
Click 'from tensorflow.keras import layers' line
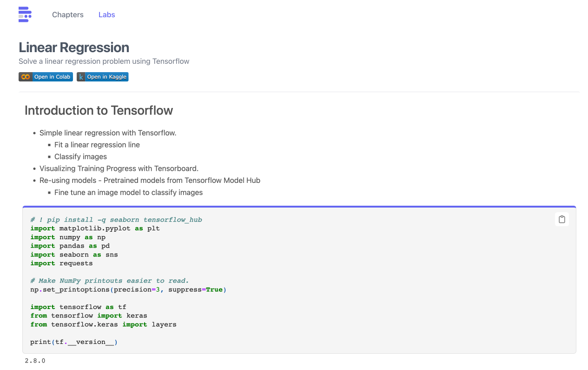104,324
